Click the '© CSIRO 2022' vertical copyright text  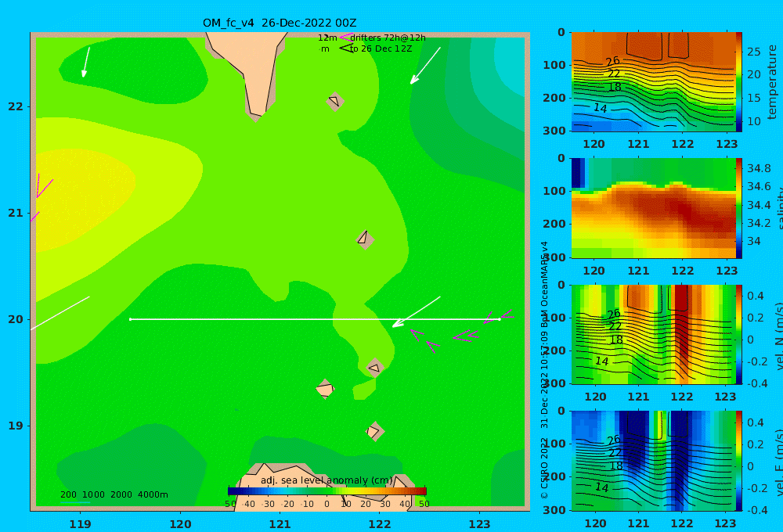(x=544, y=468)
